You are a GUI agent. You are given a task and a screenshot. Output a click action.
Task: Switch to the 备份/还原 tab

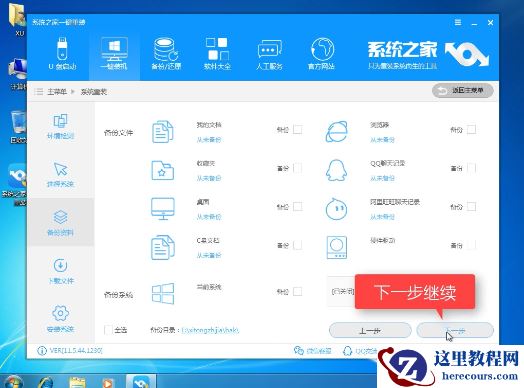[x=166, y=53]
